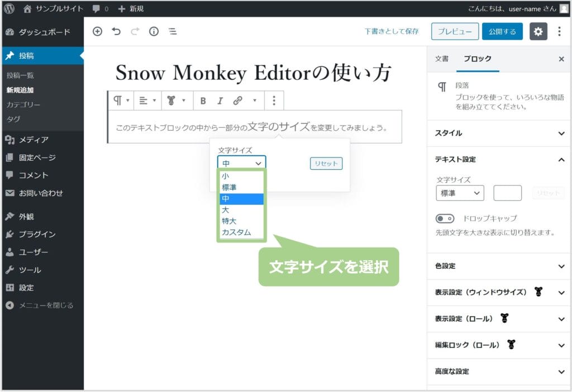The width and height of the screenshot is (572, 392).
Task: Collapse the テキスト設定 panel
Action: [499, 159]
